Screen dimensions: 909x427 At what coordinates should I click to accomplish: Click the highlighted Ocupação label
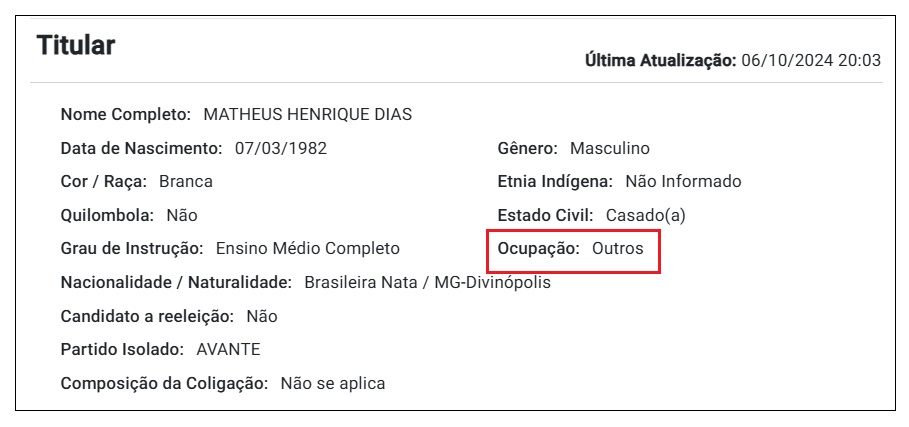pyautogui.click(x=539, y=249)
